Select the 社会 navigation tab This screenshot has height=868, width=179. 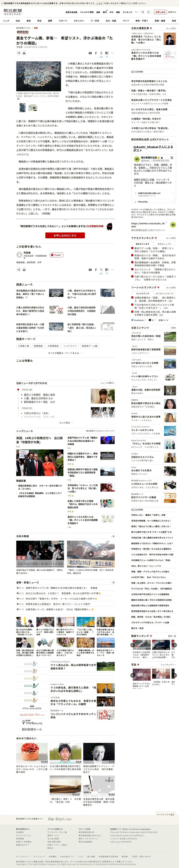18,21
